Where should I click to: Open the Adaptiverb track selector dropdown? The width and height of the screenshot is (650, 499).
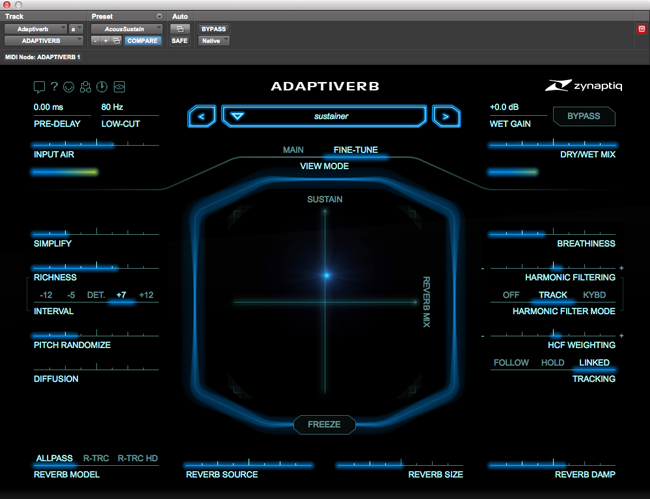36,29
